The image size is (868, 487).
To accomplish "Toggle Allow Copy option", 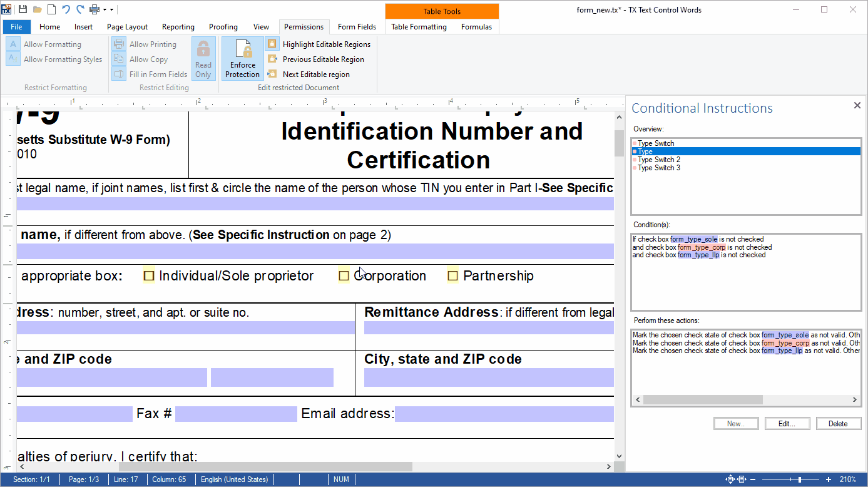I will coord(140,59).
